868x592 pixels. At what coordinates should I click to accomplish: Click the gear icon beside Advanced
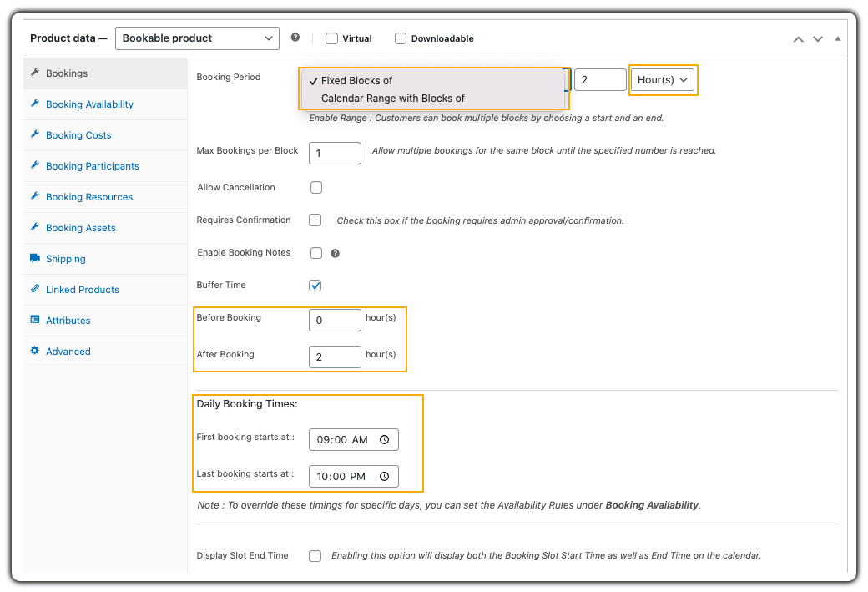click(x=35, y=351)
